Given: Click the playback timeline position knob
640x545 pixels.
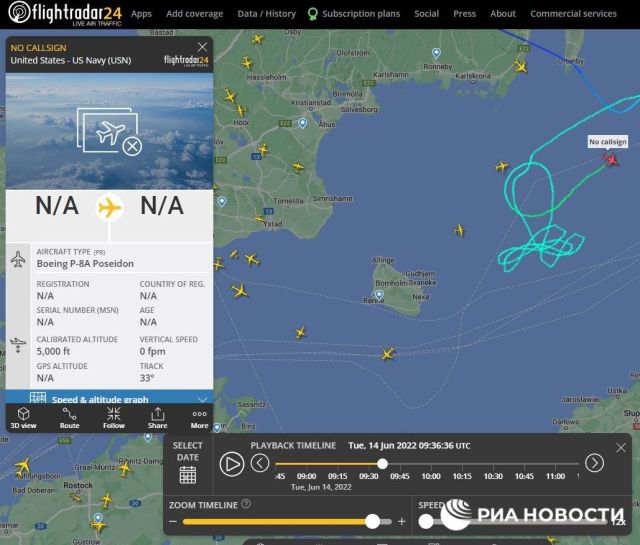Looking at the screenshot, I should (x=382, y=464).
